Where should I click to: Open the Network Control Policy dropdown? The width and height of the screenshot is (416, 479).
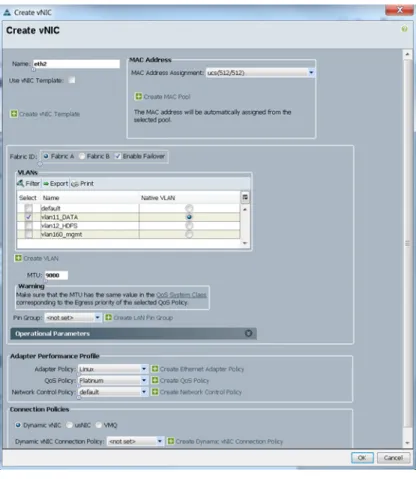pyautogui.click(x=112, y=392)
